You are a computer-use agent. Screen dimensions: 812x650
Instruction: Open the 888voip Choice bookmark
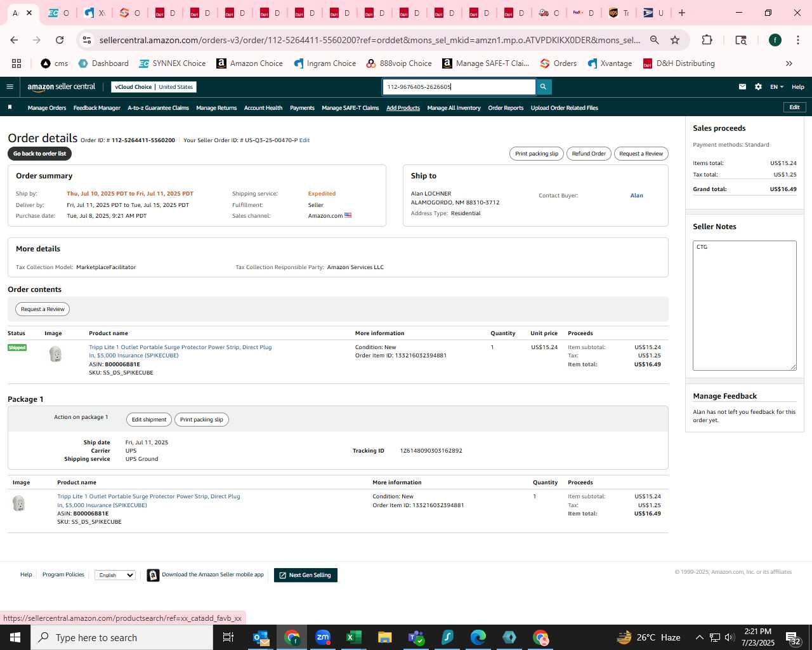tap(399, 63)
